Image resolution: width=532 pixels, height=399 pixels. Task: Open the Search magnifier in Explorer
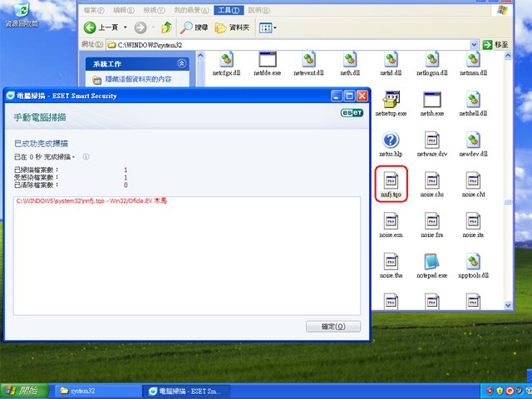click(186, 27)
